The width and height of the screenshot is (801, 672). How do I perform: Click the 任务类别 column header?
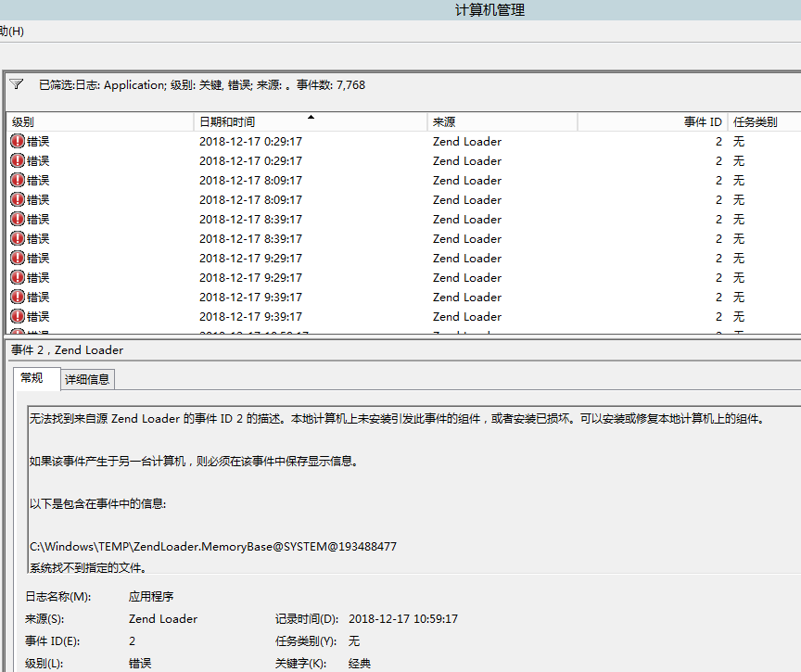click(755, 122)
